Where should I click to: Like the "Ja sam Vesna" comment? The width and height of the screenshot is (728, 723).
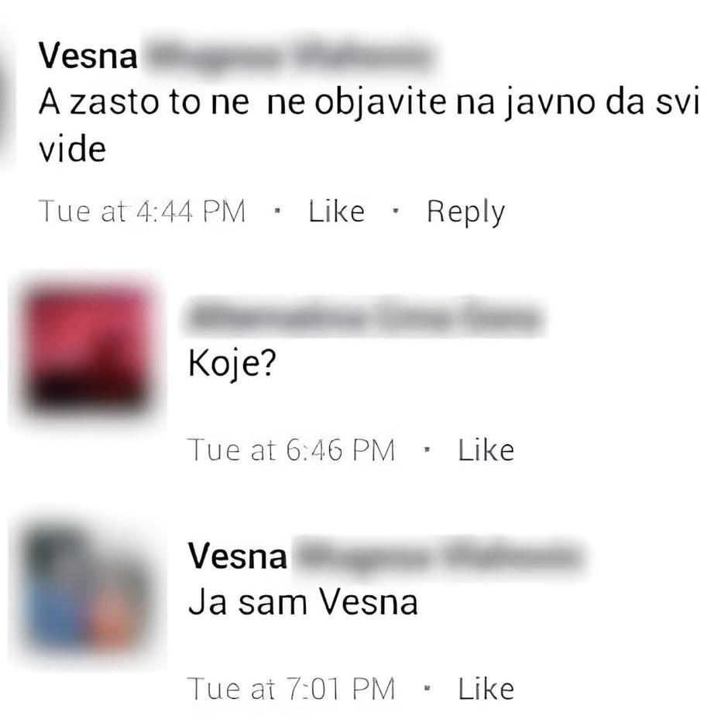(x=486, y=688)
